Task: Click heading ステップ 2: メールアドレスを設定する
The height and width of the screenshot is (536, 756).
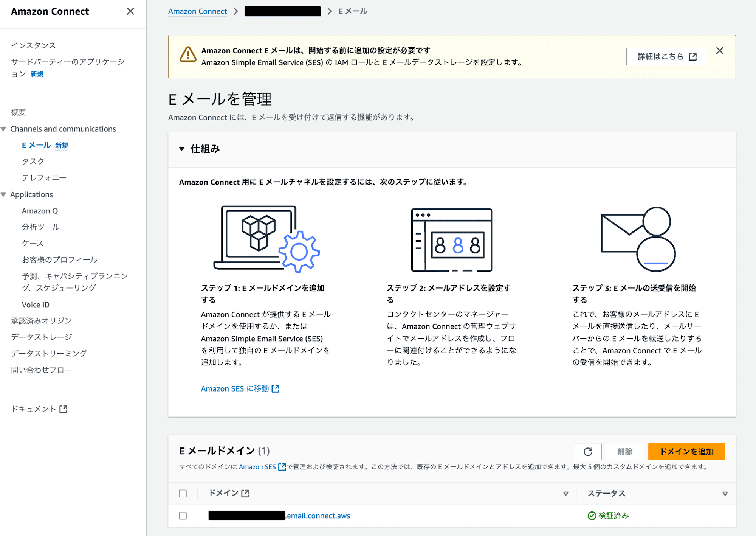Action: coord(449,294)
